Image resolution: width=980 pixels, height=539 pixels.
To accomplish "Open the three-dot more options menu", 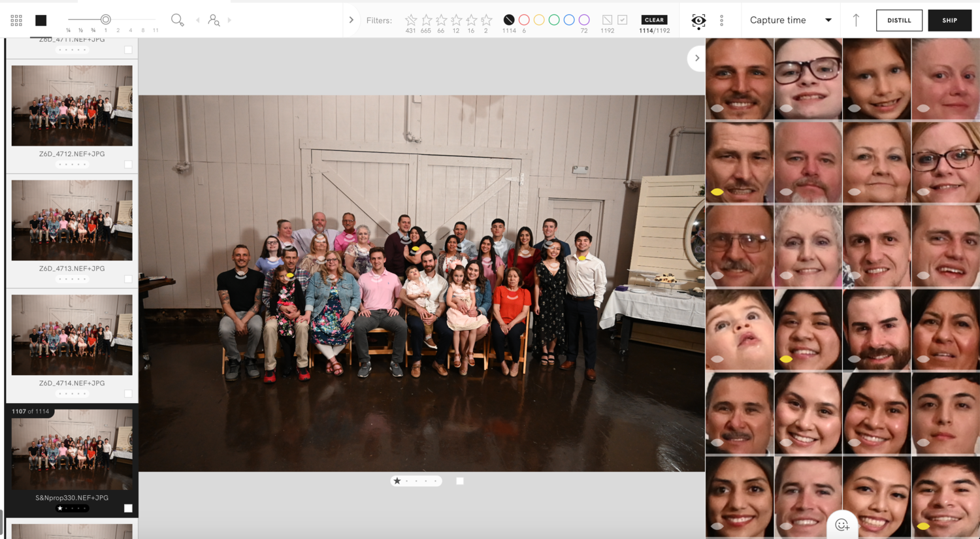I will coord(721,20).
